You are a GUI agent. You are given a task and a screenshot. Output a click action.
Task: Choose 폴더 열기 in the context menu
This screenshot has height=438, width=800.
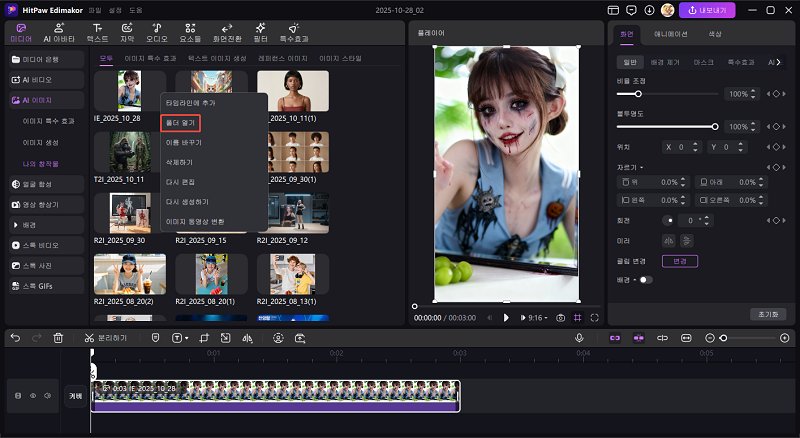pyautogui.click(x=182, y=123)
